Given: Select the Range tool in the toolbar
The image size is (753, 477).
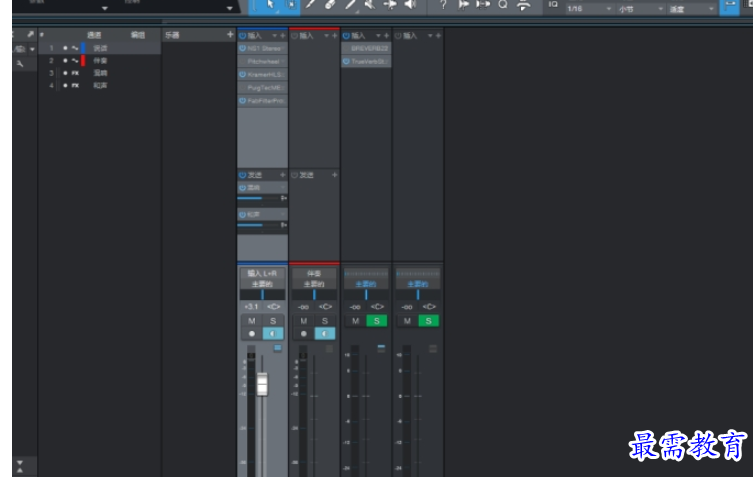Looking at the screenshot, I should click(x=291, y=4).
